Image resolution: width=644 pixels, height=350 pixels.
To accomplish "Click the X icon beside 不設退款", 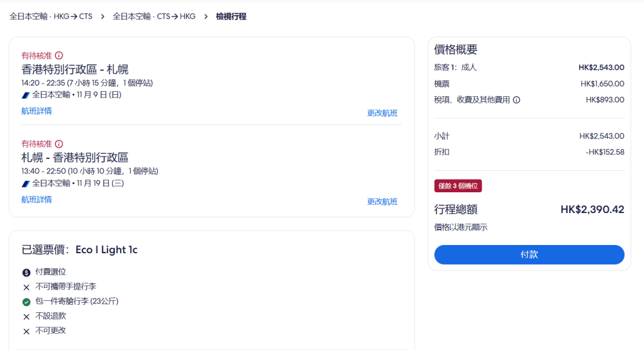I will coord(26,317).
